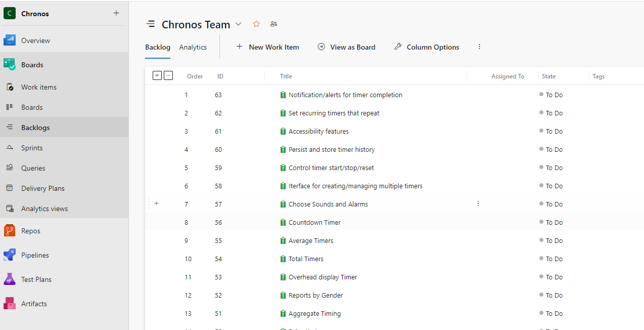This screenshot has width=644, height=330.
Task: Click View as Board button
Action: (346, 47)
